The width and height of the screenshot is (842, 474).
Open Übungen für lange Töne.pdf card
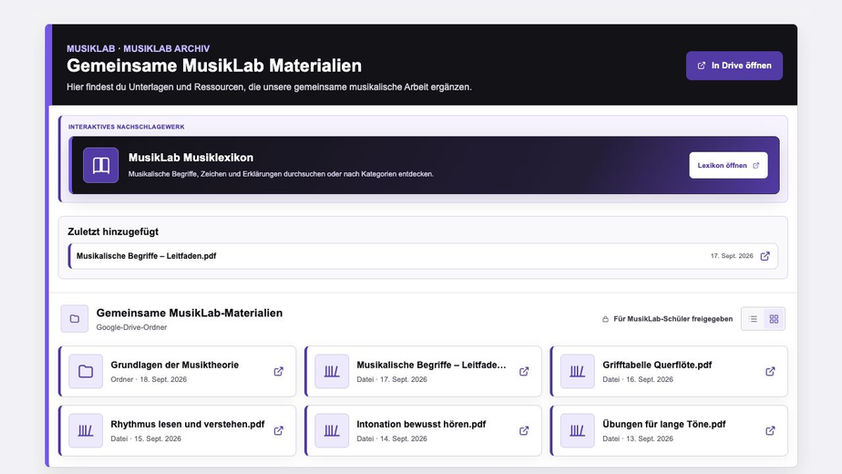669,431
